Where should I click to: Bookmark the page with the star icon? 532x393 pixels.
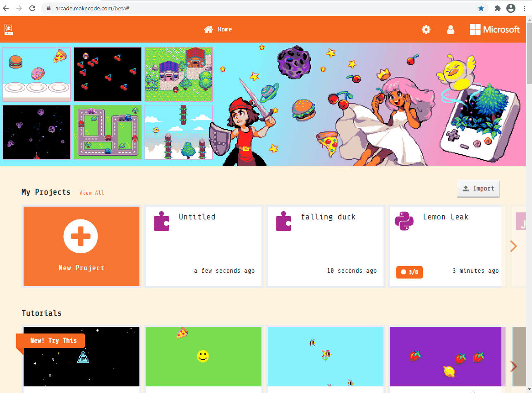481,8
